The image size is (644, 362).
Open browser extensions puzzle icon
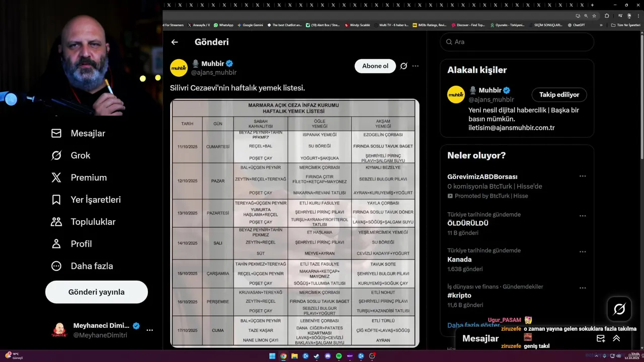coord(607,16)
